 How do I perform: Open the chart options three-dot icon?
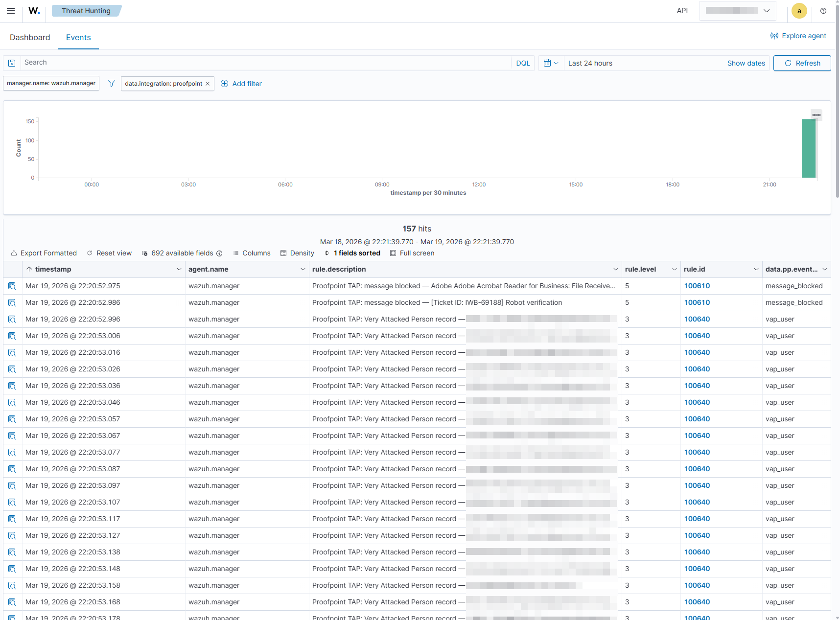coord(816,115)
